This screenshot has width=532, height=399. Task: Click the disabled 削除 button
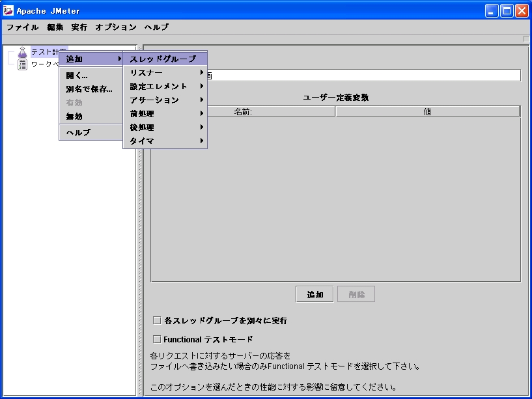[x=356, y=294]
